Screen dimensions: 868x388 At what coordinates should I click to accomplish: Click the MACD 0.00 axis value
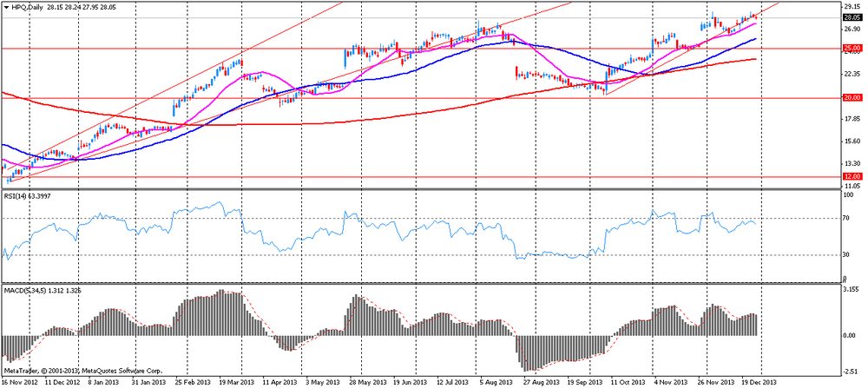[x=849, y=335]
